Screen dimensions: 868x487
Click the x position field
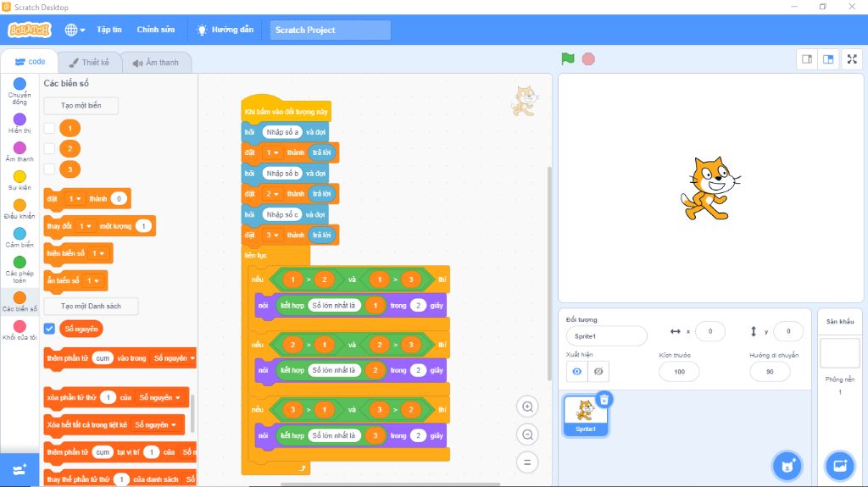[710, 331]
